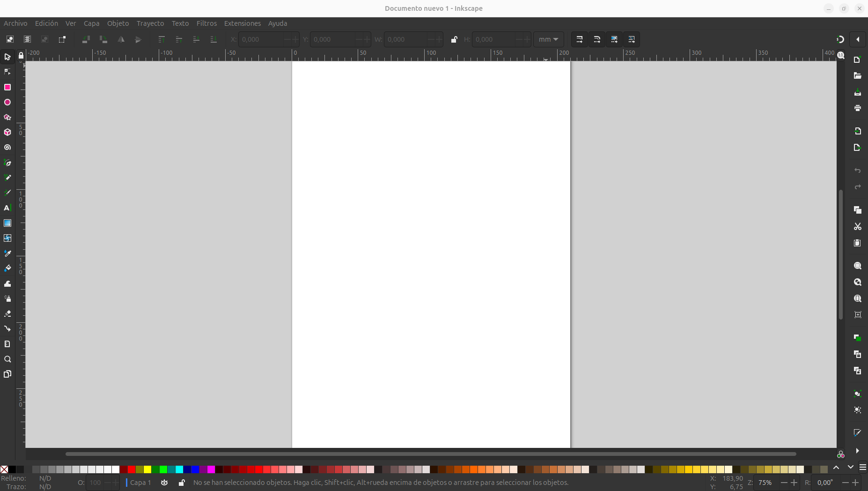Select the Rectangle tool

coord(7,87)
